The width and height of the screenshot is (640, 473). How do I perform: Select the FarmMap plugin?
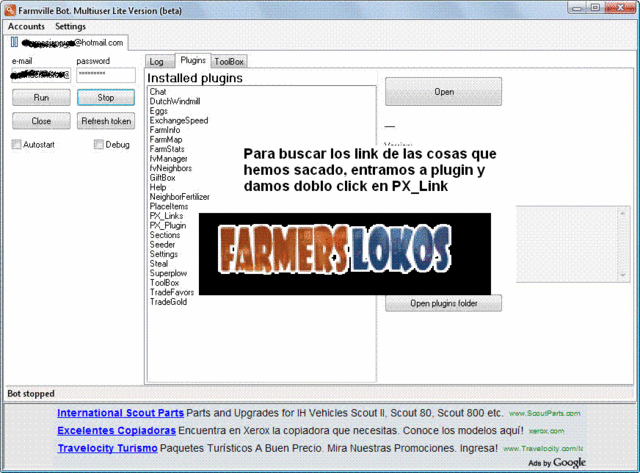[x=166, y=140]
